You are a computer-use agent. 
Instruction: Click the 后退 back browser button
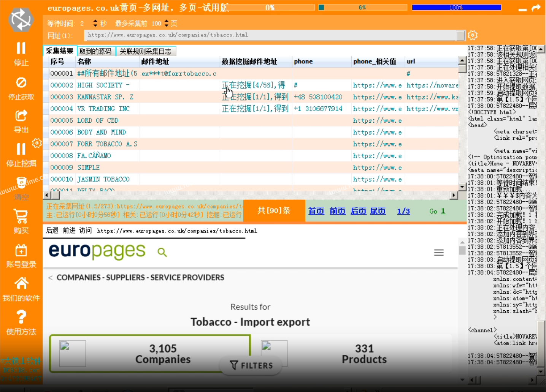pyautogui.click(x=52, y=230)
